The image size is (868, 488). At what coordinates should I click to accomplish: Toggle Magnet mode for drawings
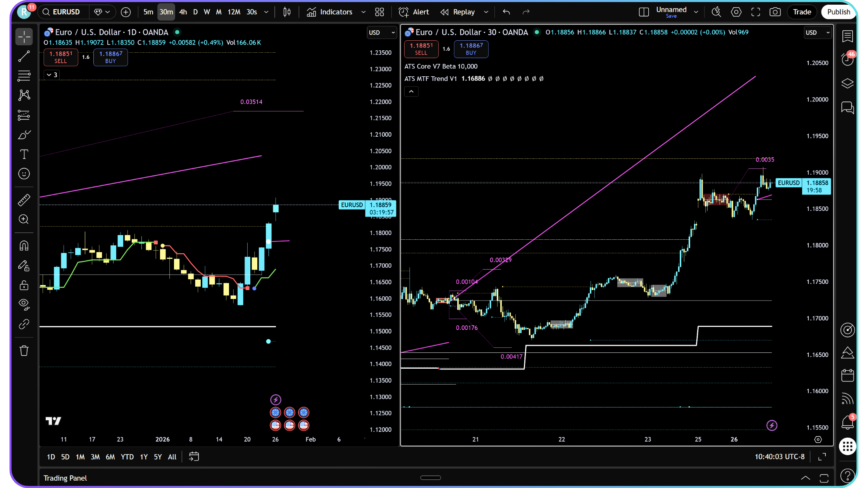(24, 246)
